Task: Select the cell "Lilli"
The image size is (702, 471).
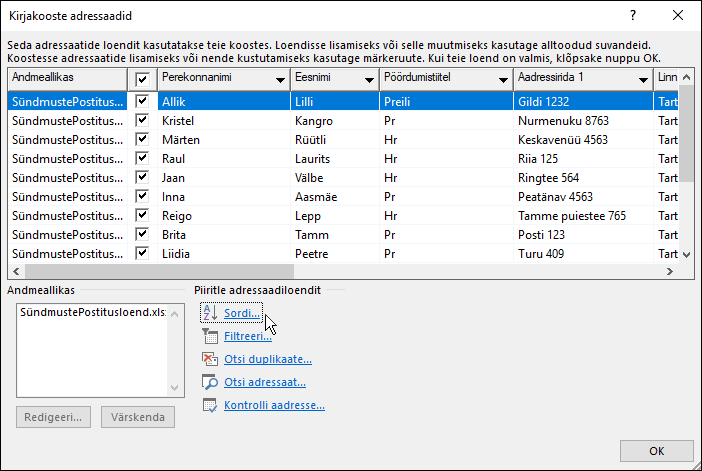Action: 335,102
